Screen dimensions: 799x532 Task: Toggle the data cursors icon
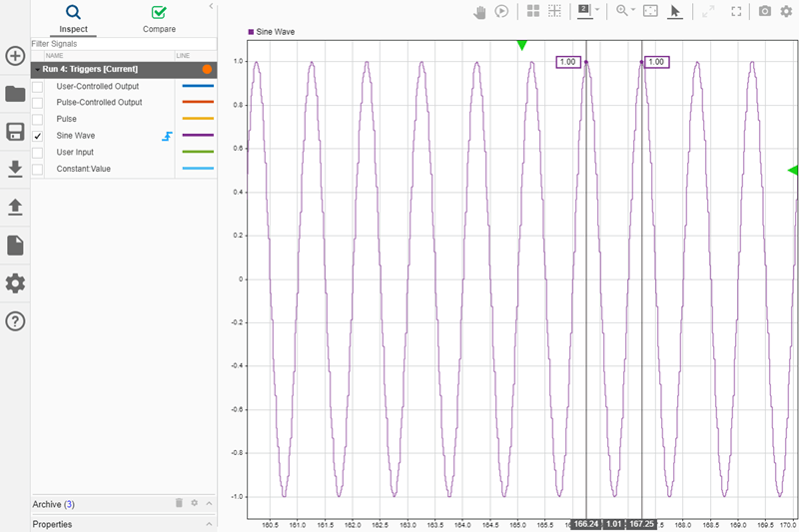click(584, 11)
